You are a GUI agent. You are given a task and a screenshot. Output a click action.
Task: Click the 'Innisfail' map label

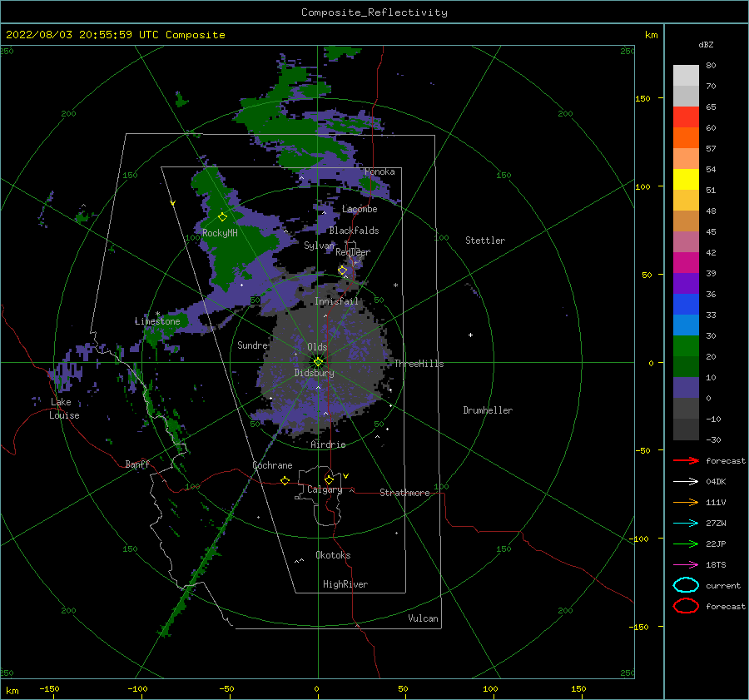click(336, 301)
